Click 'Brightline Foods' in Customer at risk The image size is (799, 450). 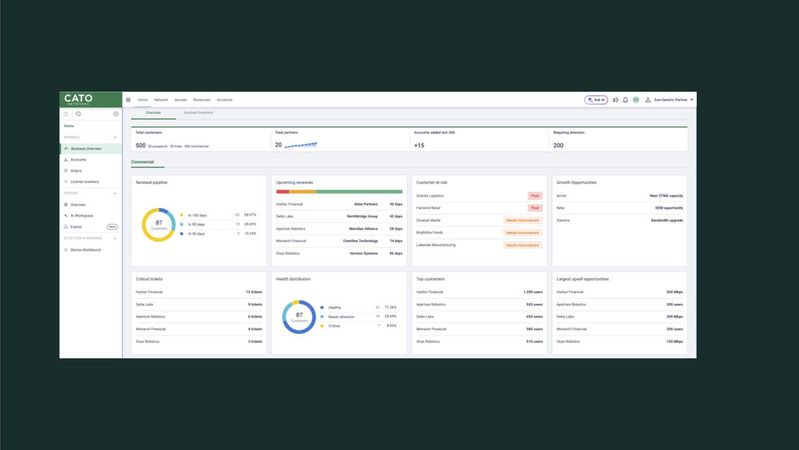coord(430,232)
